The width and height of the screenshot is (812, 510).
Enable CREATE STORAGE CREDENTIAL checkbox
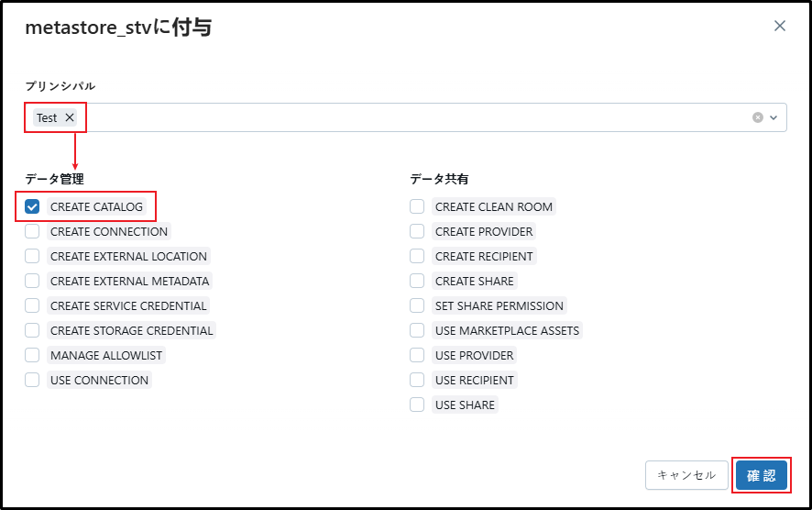point(32,330)
